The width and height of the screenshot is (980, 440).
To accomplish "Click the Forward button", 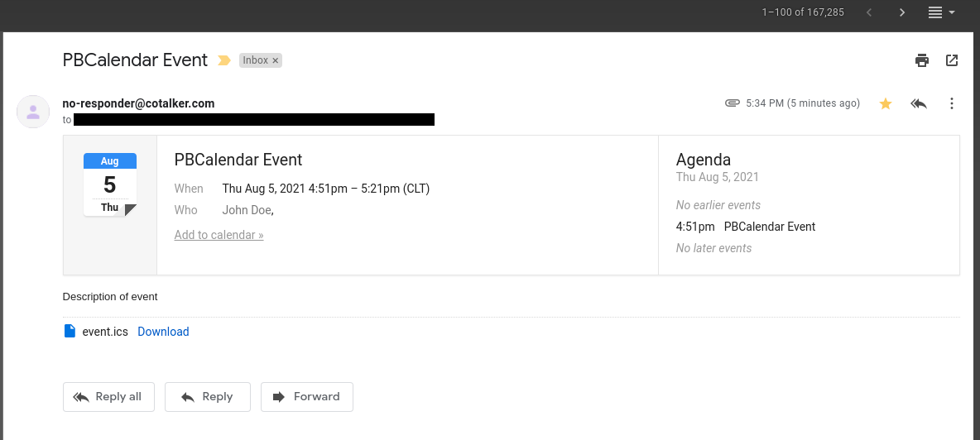I will 307,397.
